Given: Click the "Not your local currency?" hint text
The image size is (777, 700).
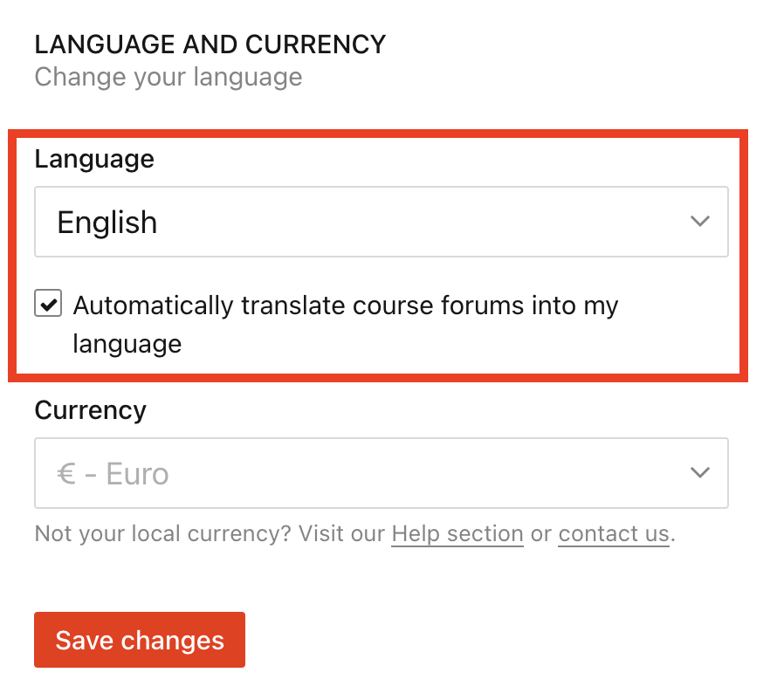Looking at the screenshot, I should point(162,533).
